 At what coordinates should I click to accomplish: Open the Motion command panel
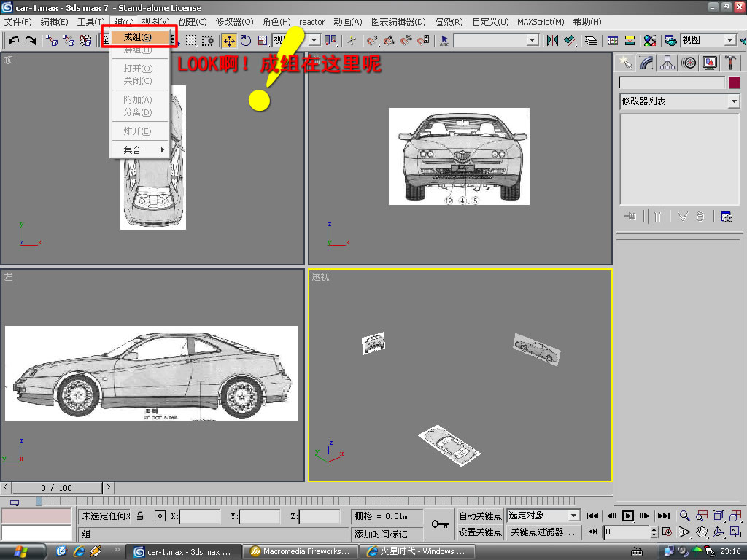pos(689,63)
